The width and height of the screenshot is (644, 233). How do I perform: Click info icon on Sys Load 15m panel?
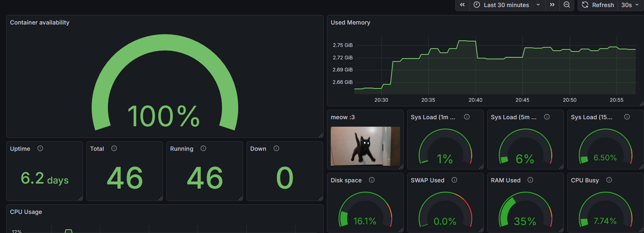tap(627, 117)
